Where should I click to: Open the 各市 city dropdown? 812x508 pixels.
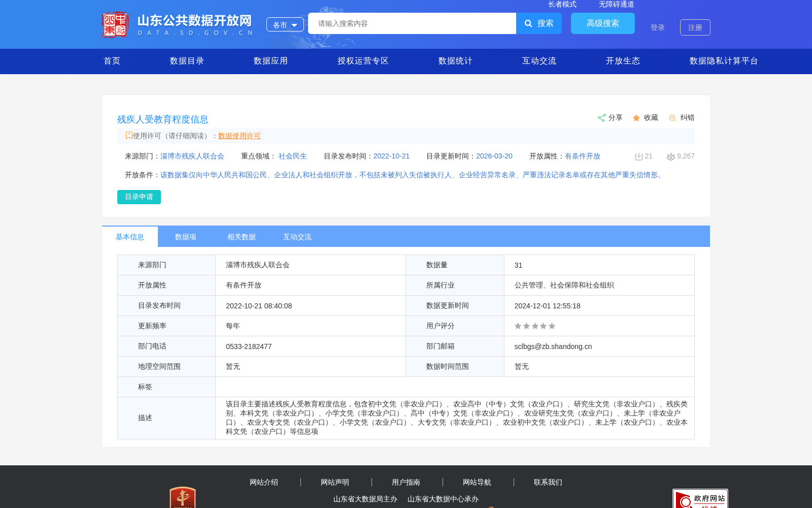click(x=285, y=24)
